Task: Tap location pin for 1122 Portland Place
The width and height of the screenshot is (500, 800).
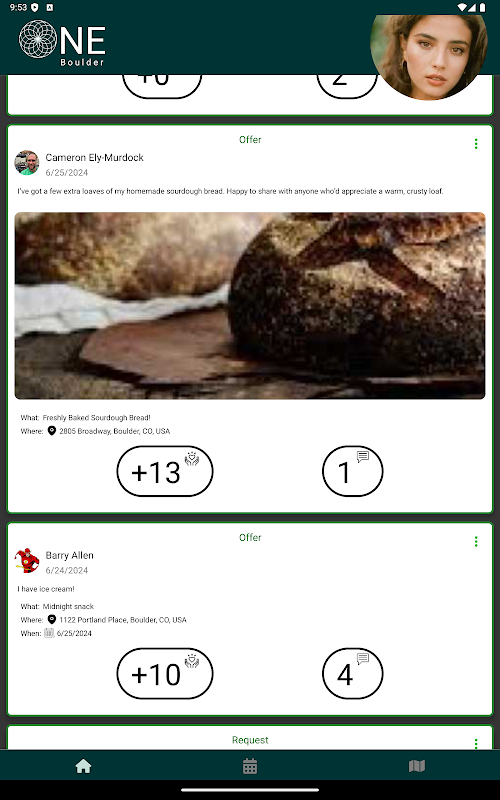Action: tap(52, 619)
